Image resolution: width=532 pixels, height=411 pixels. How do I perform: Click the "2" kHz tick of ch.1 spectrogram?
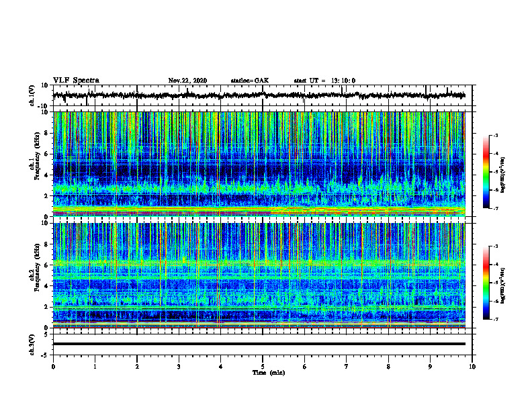click(x=47, y=196)
